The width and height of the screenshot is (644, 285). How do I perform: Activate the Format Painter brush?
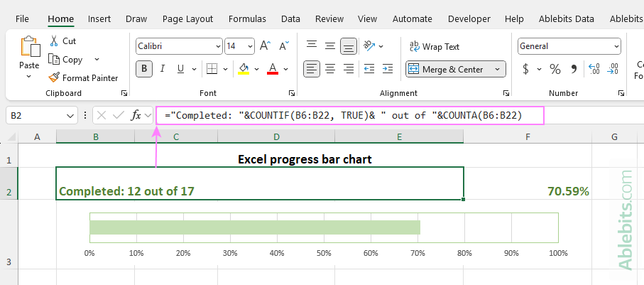pos(54,77)
